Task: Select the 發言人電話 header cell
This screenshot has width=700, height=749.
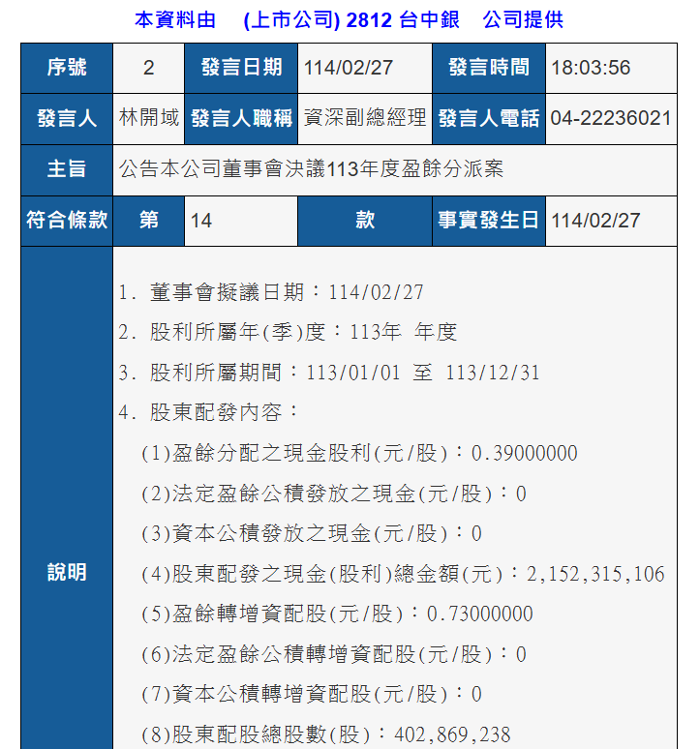Action: click(489, 118)
